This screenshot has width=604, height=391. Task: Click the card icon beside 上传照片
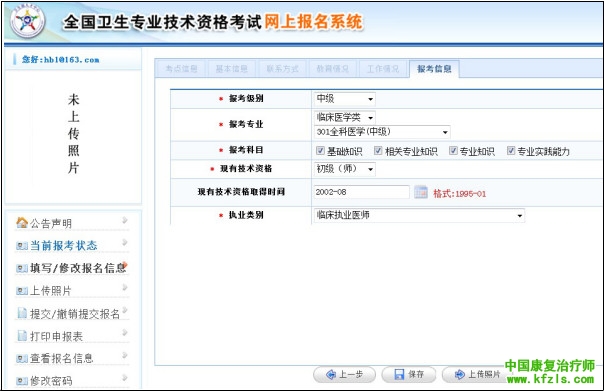tap(22, 291)
